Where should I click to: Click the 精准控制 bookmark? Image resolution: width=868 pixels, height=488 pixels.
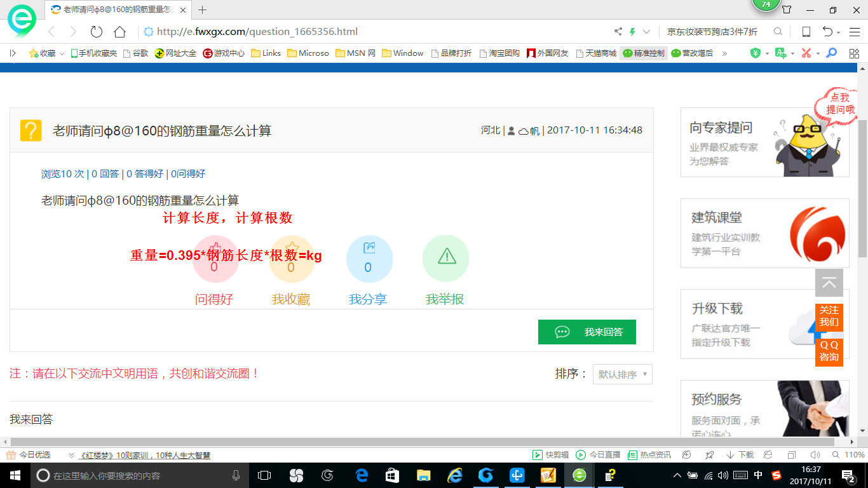(644, 53)
